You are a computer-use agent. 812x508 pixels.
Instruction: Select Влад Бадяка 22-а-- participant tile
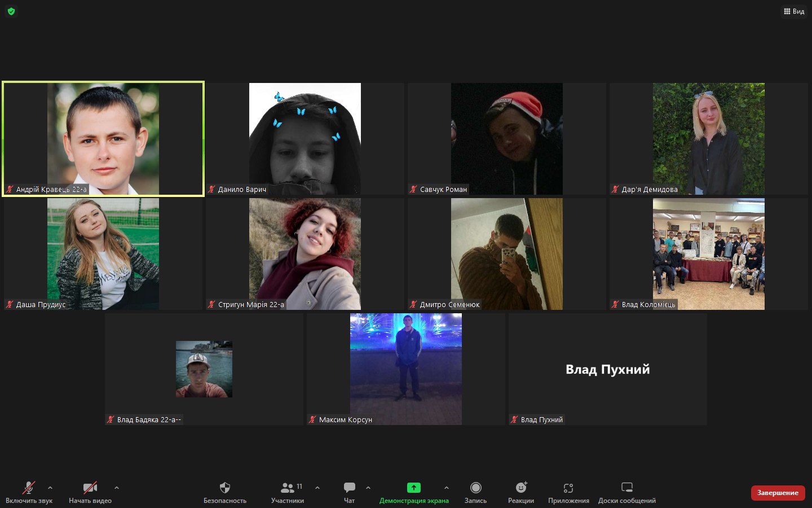(204, 369)
